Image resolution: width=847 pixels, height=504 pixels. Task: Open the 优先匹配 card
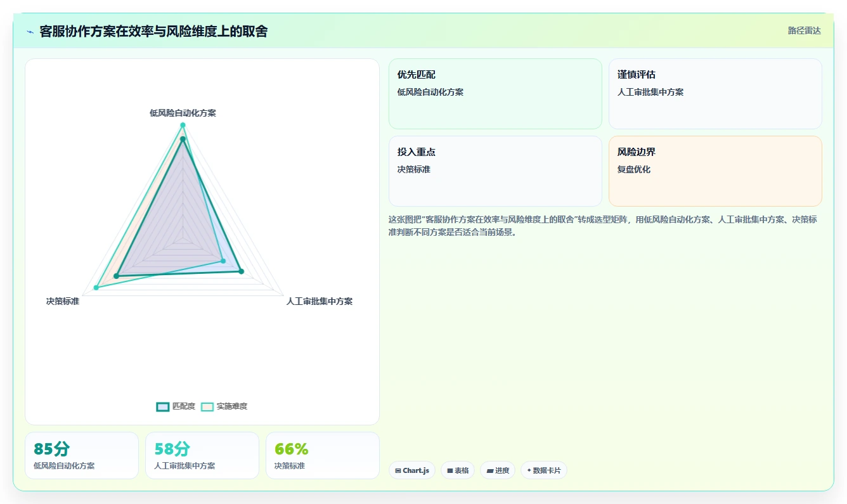coord(495,94)
